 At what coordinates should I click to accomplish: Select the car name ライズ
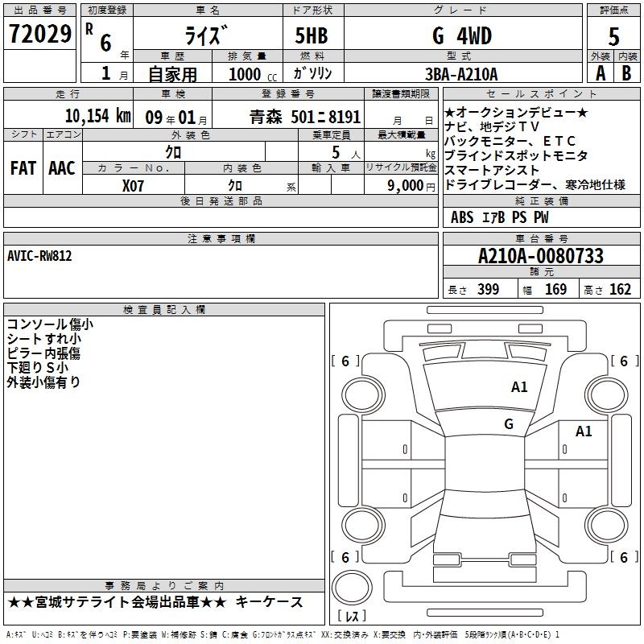tap(206, 35)
